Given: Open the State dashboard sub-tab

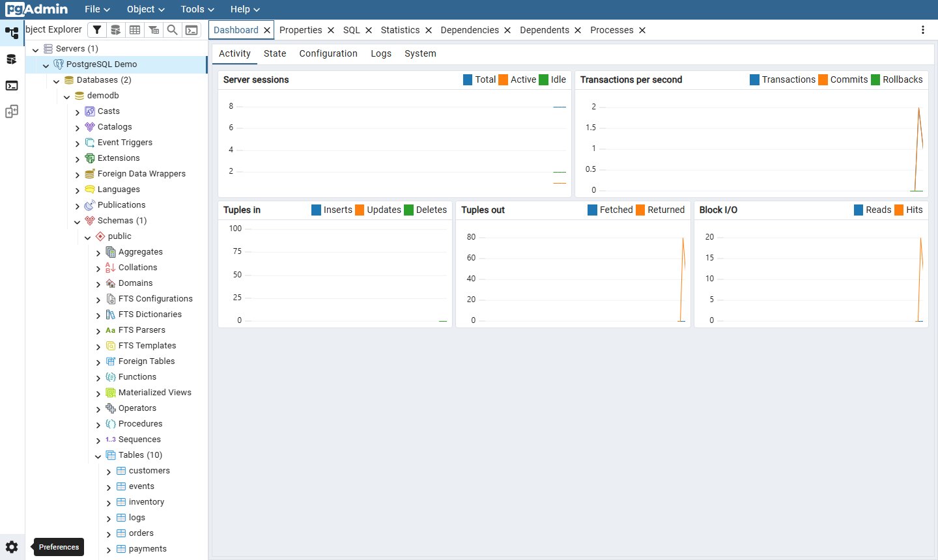Looking at the screenshot, I should [275, 53].
